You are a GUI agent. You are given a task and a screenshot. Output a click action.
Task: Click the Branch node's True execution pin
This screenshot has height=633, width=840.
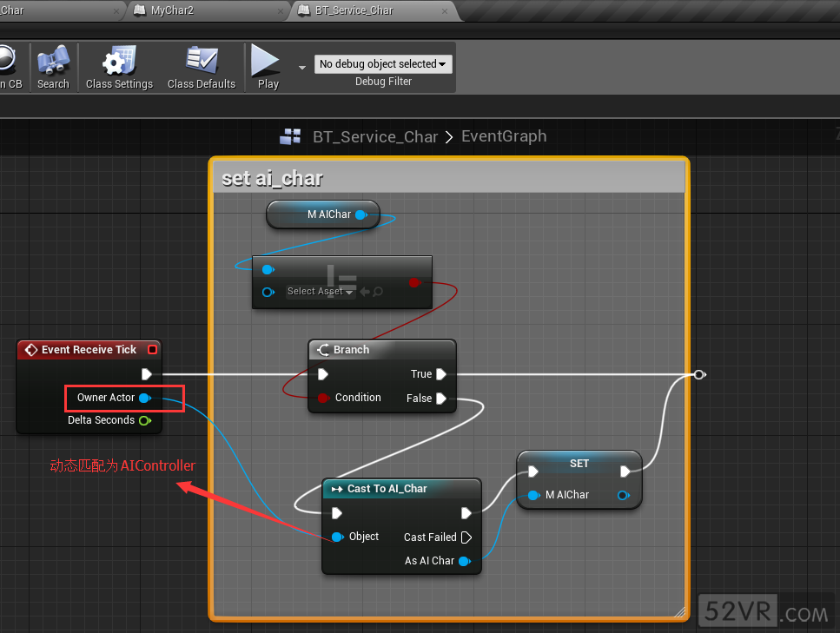click(441, 374)
